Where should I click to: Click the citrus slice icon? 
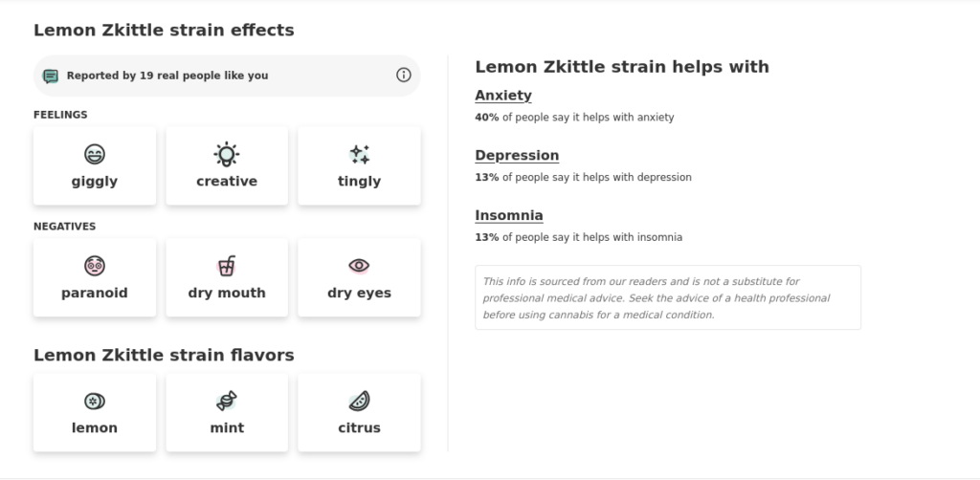point(360,401)
